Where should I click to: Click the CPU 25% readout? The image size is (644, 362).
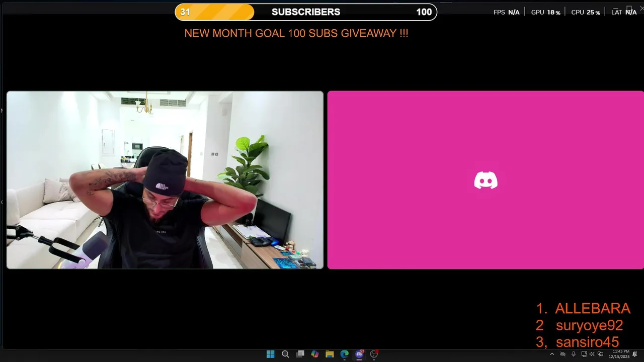click(586, 12)
